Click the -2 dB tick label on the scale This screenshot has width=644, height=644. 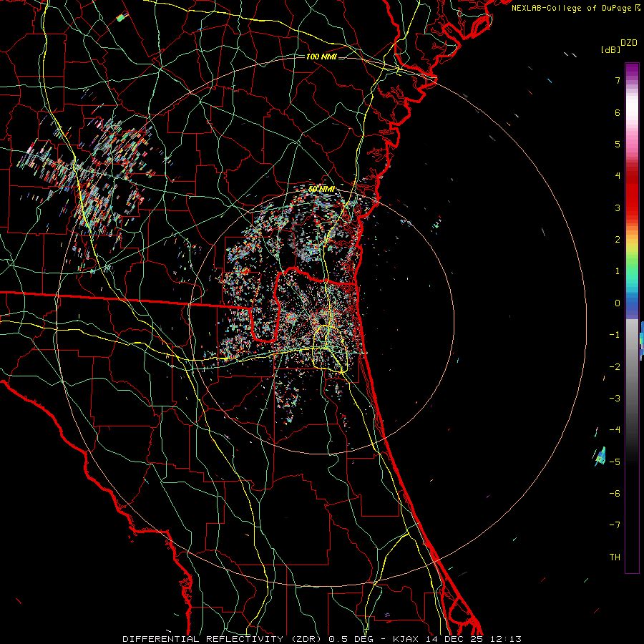(x=615, y=367)
